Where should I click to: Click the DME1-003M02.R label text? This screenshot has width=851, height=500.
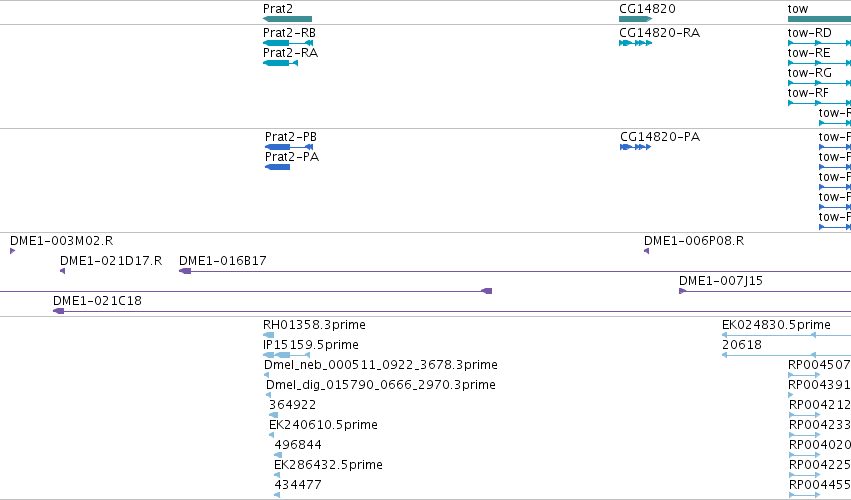click(61, 240)
